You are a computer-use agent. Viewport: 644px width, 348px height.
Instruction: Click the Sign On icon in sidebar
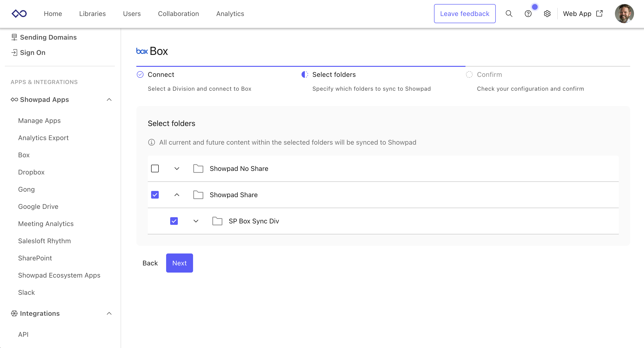pyautogui.click(x=14, y=53)
